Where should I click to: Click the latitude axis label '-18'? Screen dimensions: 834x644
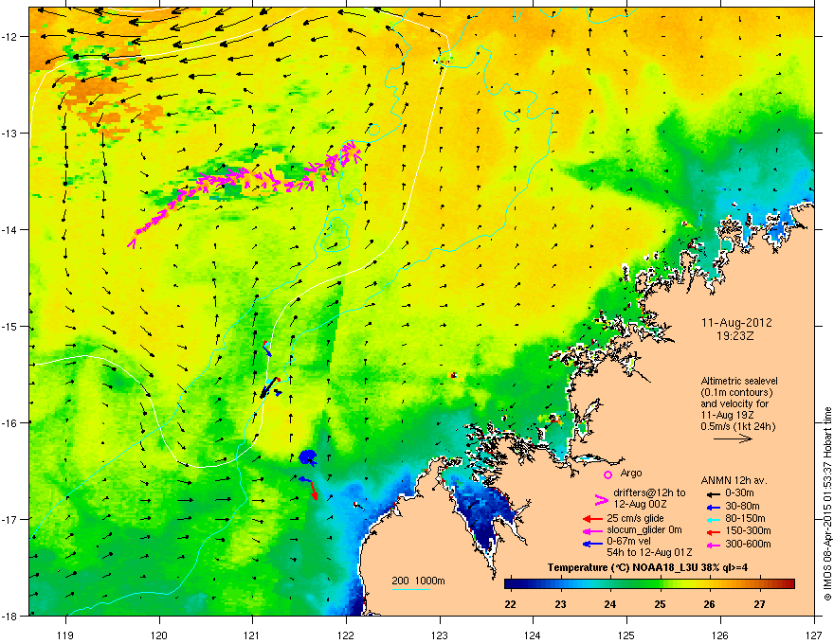click(9, 616)
